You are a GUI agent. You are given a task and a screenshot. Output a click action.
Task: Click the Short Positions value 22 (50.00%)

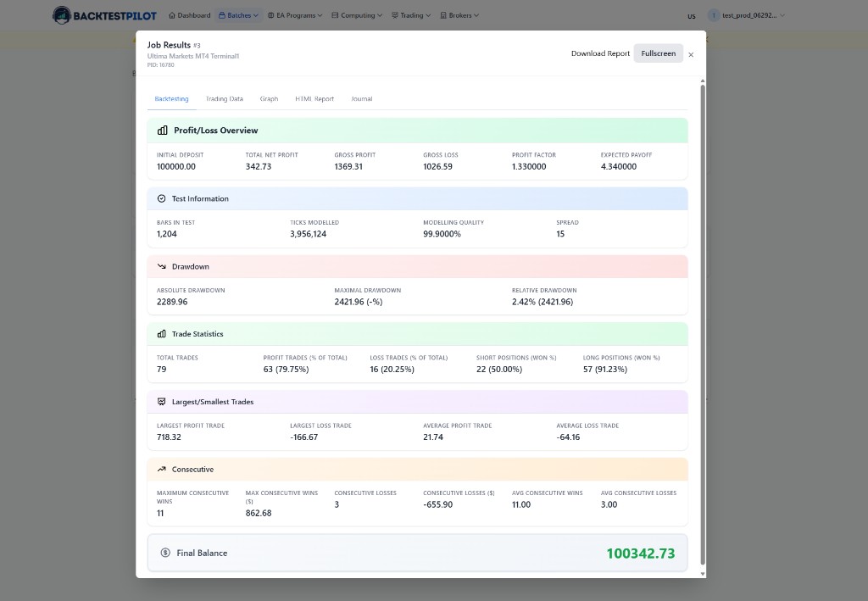498,369
